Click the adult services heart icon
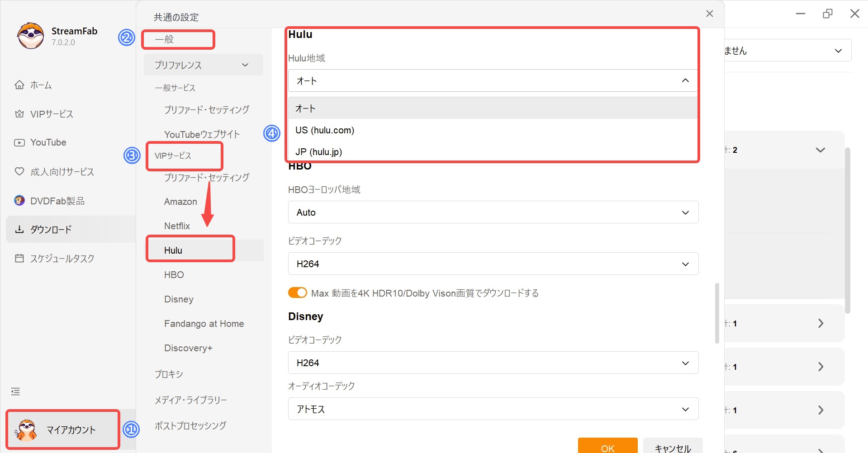The image size is (868, 453). (x=19, y=172)
